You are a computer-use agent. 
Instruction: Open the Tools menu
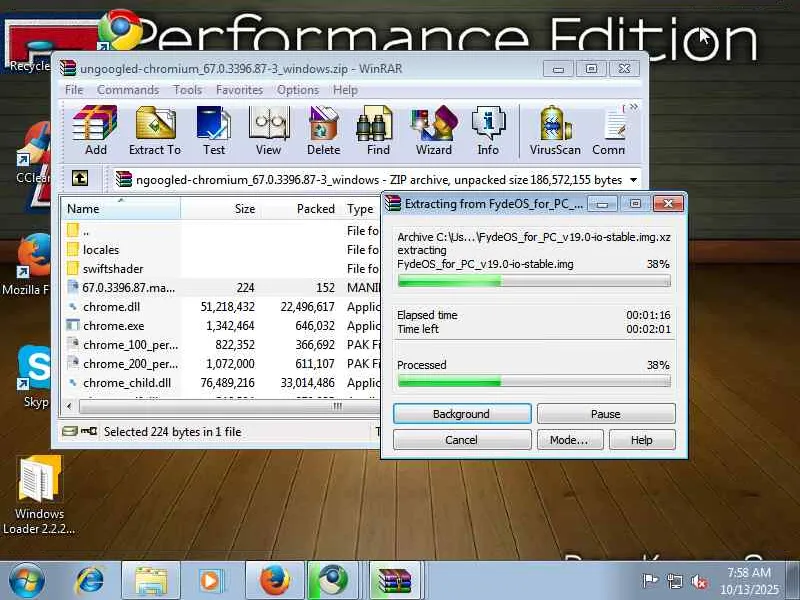[187, 90]
